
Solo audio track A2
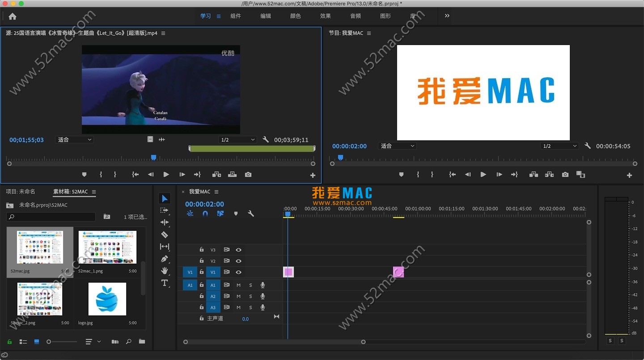point(250,296)
